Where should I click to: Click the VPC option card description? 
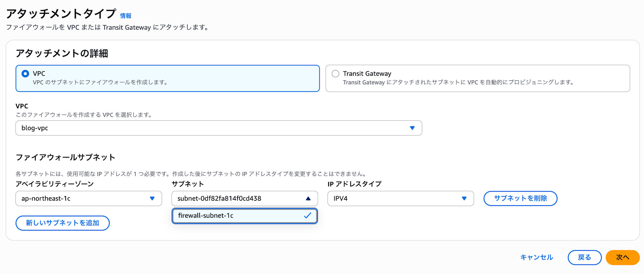(100, 82)
